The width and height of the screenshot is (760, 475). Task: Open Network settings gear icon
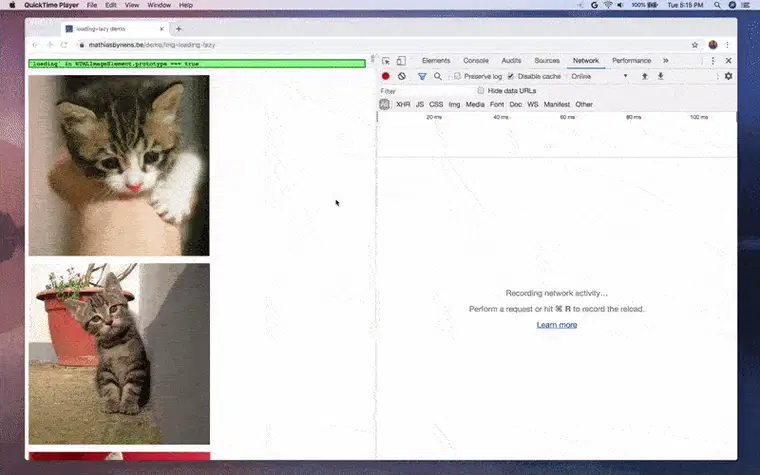point(728,76)
